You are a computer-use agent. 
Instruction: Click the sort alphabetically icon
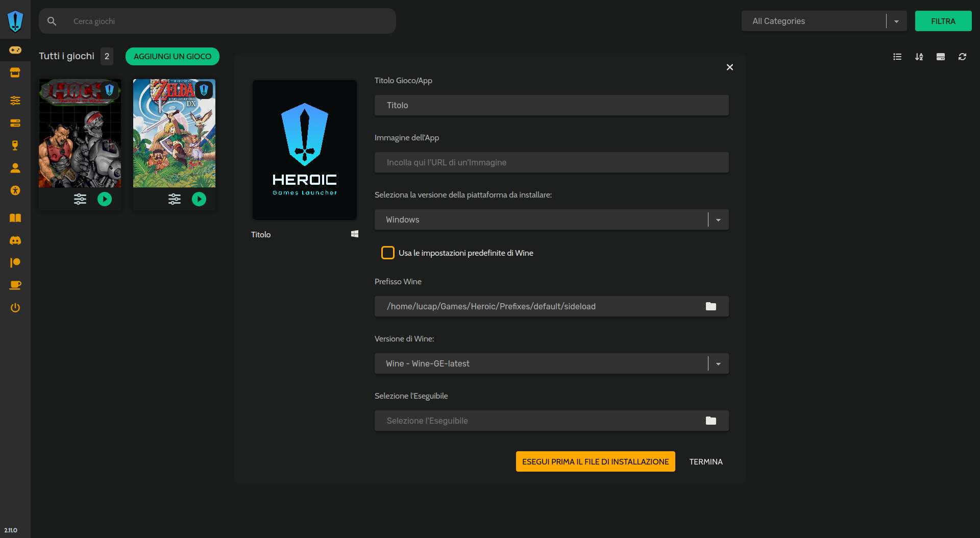coord(919,57)
